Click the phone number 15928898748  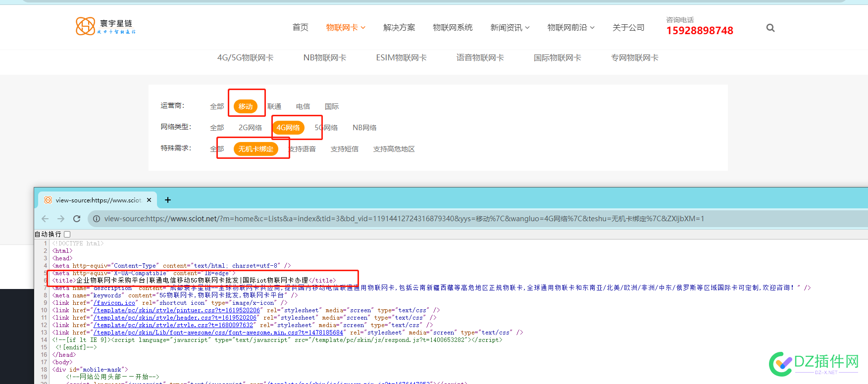click(700, 31)
